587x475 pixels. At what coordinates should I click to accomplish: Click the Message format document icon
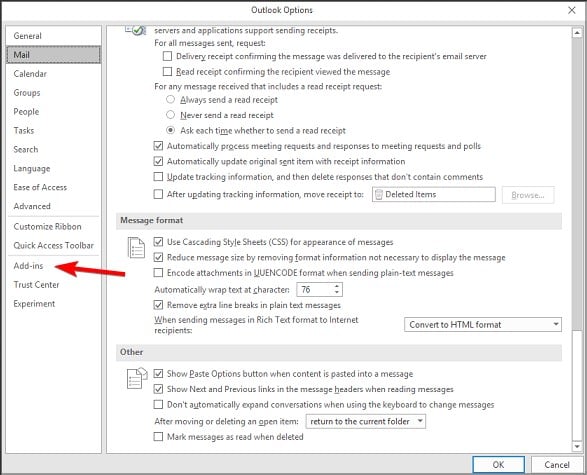pos(136,248)
